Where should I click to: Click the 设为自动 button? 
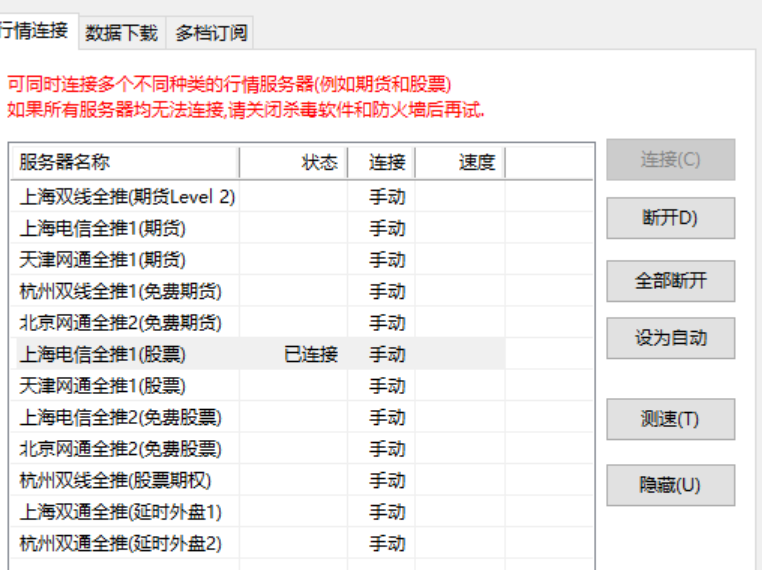coord(671,338)
